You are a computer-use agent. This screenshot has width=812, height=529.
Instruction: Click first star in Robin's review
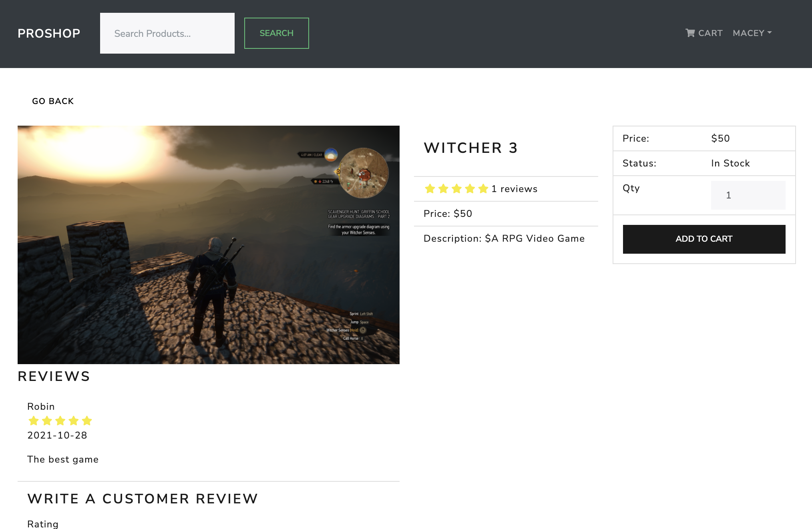(34, 421)
